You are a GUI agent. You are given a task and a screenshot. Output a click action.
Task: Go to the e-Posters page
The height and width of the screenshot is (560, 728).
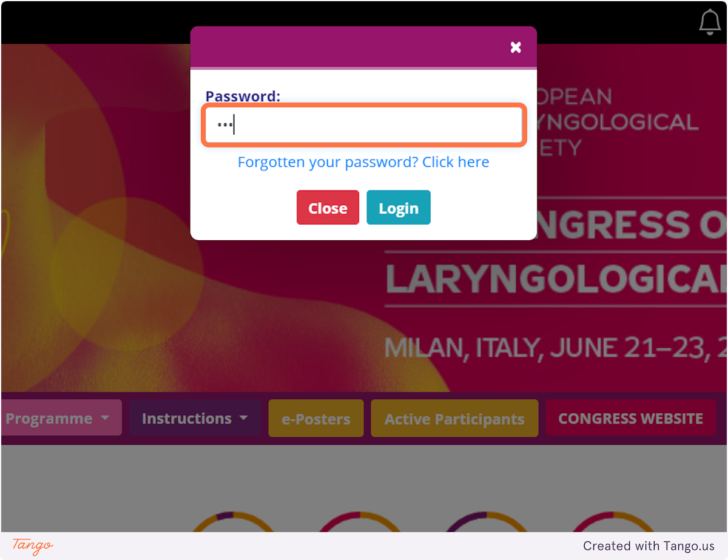[316, 419]
